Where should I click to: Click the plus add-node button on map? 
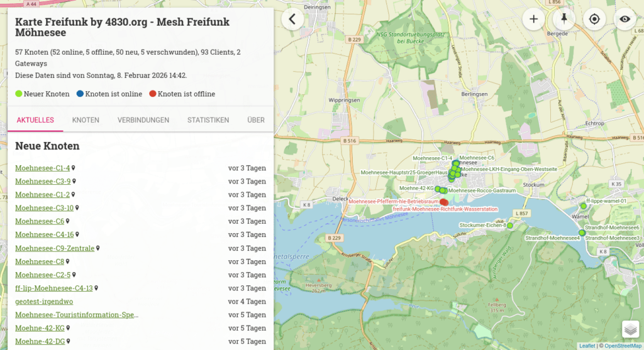coord(533,19)
